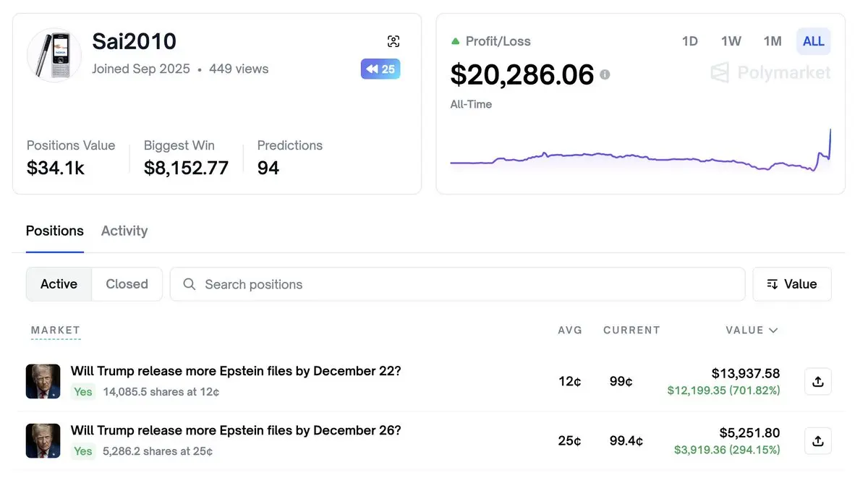Share the December 22 Epstein files position
The width and height of the screenshot is (868, 483).
(818, 382)
